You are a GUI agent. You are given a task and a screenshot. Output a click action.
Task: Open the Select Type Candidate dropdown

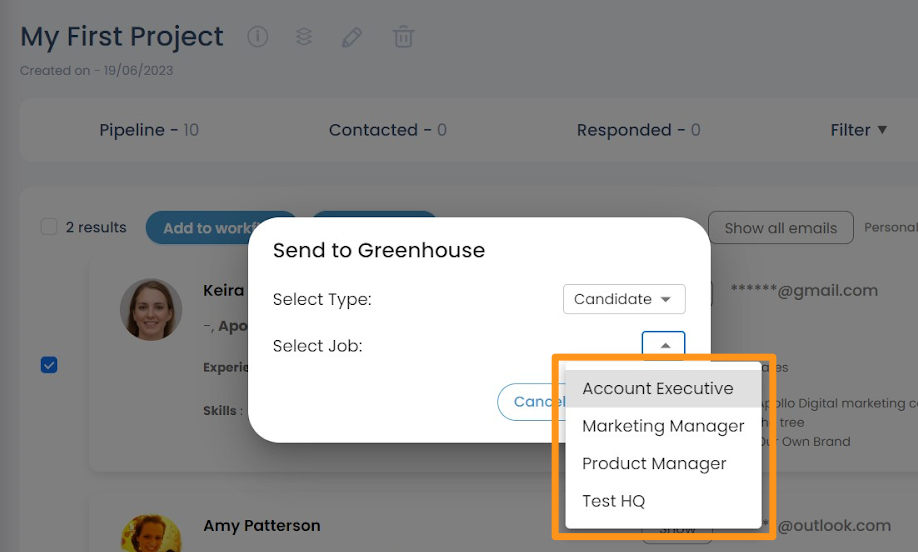tap(624, 299)
